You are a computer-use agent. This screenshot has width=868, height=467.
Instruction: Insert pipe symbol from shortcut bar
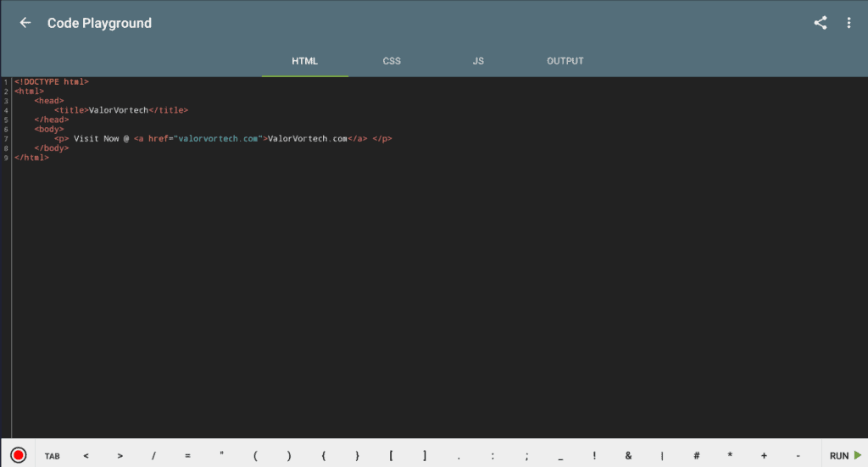tap(662, 456)
